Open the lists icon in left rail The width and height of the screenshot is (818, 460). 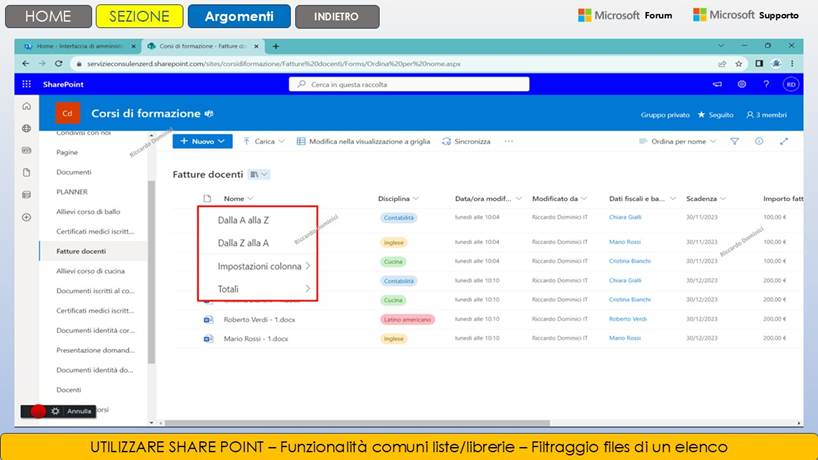pos(27,195)
